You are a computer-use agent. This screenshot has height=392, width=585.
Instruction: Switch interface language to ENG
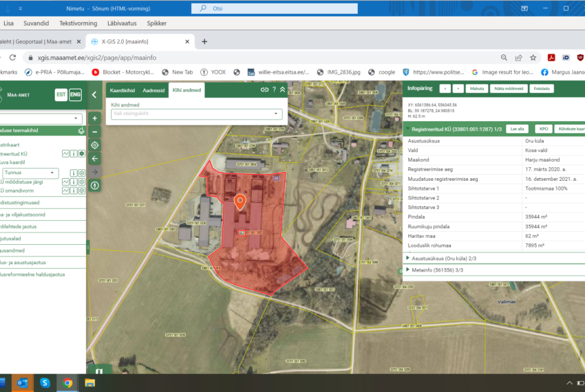76,95
